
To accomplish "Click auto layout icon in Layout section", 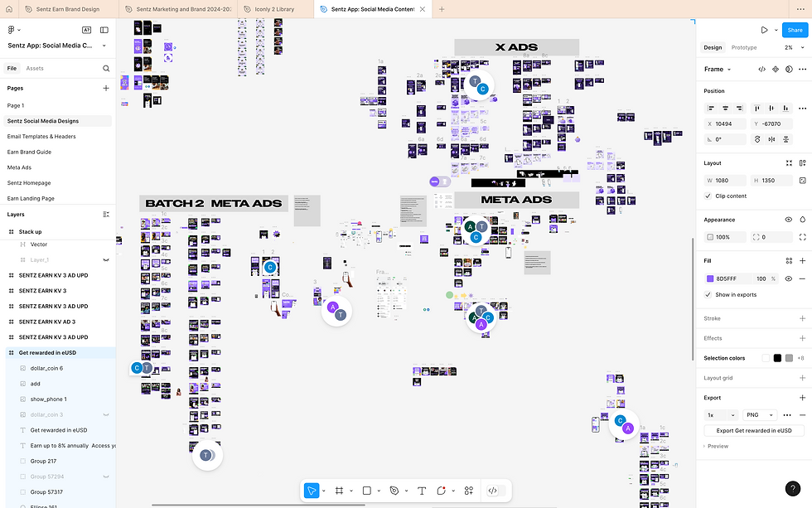I will pos(802,163).
